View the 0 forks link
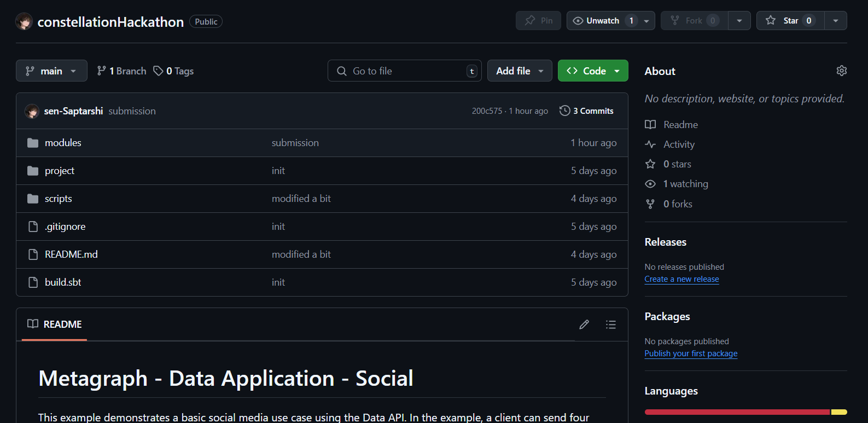The image size is (868, 423). (x=669, y=204)
